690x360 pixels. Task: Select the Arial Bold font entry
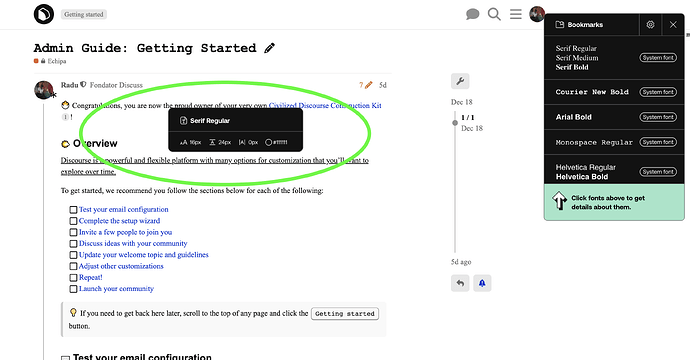point(573,117)
